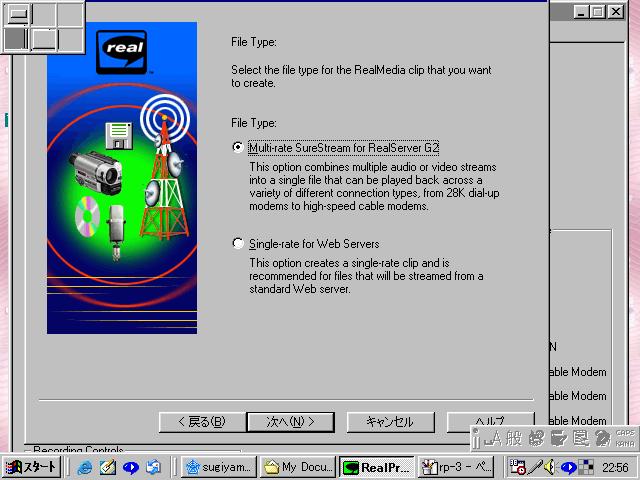Viewport: 640px width, 480px height.
Task: Cancel the wizard with キャンセル button
Action: (x=390, y=422)
